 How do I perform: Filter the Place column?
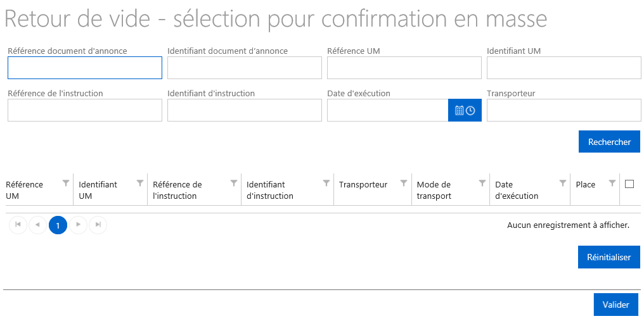coord(612,183)
